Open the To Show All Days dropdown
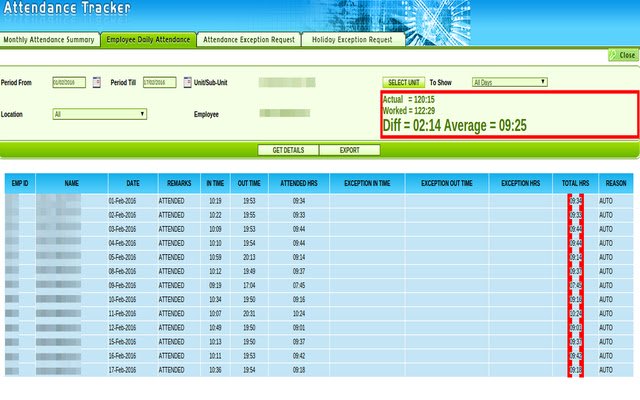Image resolution: width=640 pixels, height=400 pixels. tap(509, 82)
